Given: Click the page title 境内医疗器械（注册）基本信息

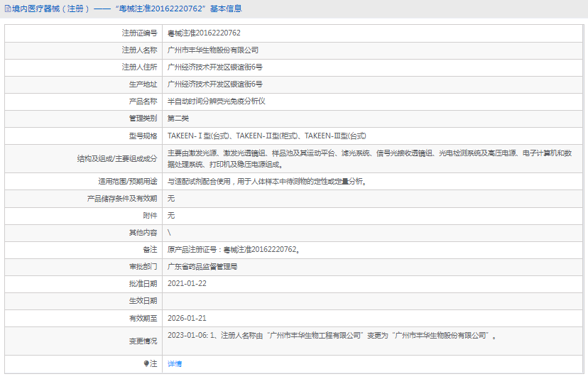Looking at the screenshot, I should (126, 9).
